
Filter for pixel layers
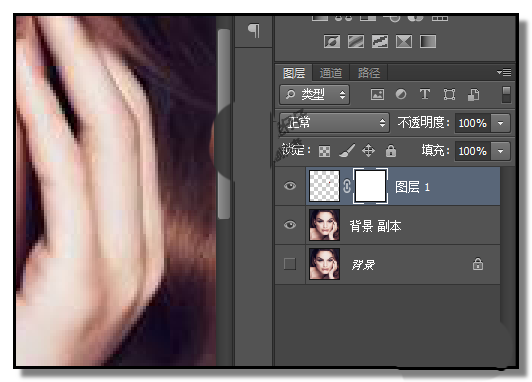tap(377, 94)
